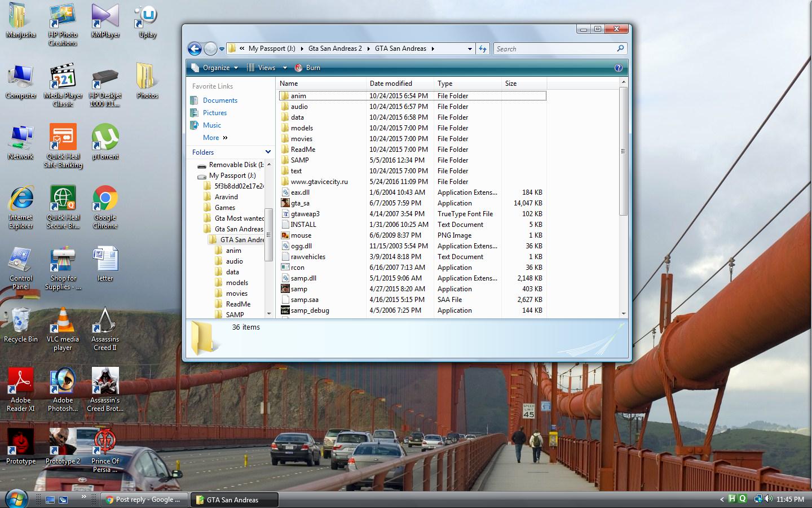
Task: Open HP Deskjet 1000 printer shortcut
Action: [x=105, y=86]
